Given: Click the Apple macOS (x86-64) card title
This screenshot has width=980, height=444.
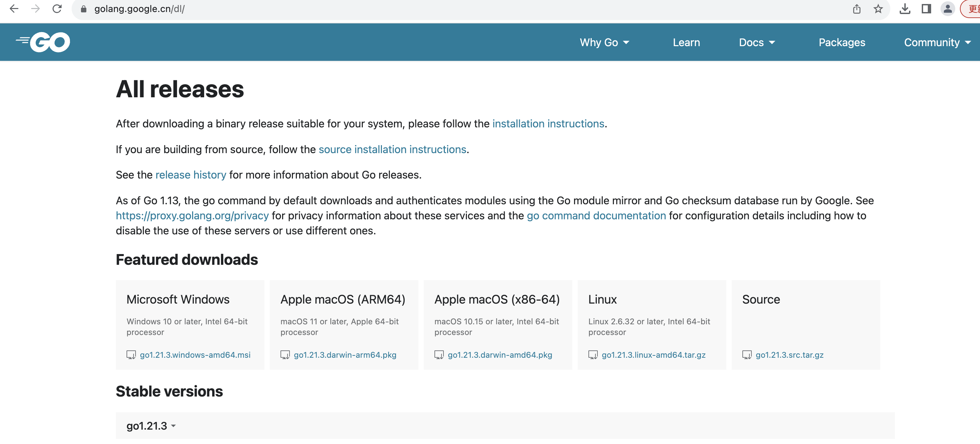Looking at the screenshot, I should pos(497,300).
